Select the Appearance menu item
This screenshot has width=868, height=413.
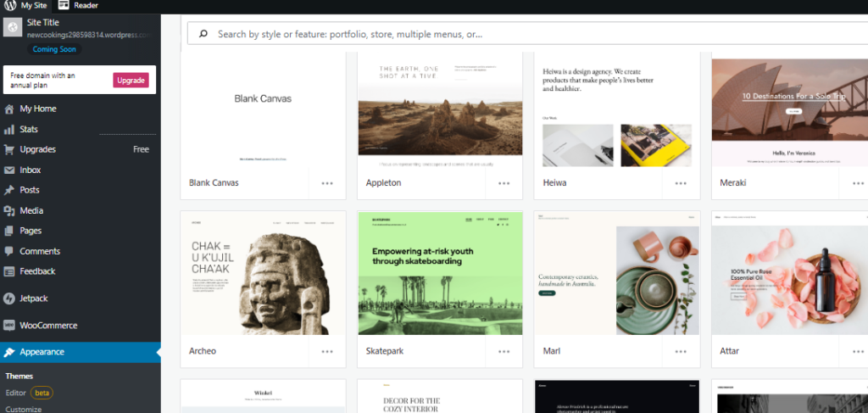[81, 352]
